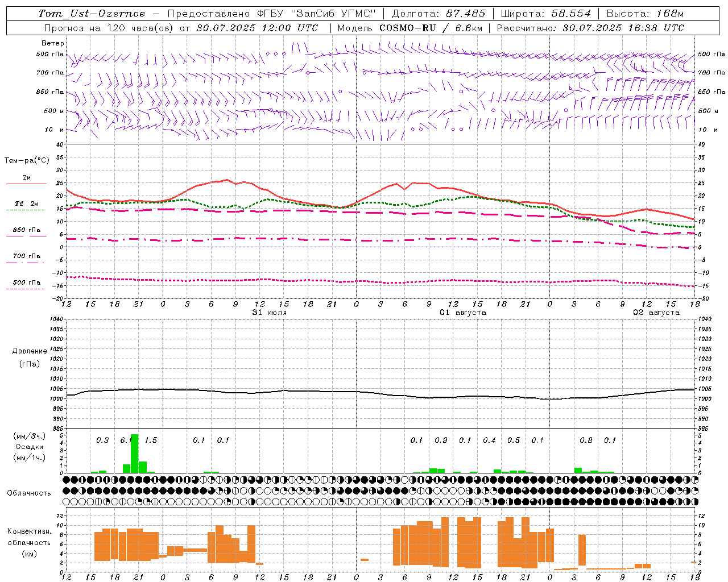Click the red 2м temperature legend line

[26, 184]
